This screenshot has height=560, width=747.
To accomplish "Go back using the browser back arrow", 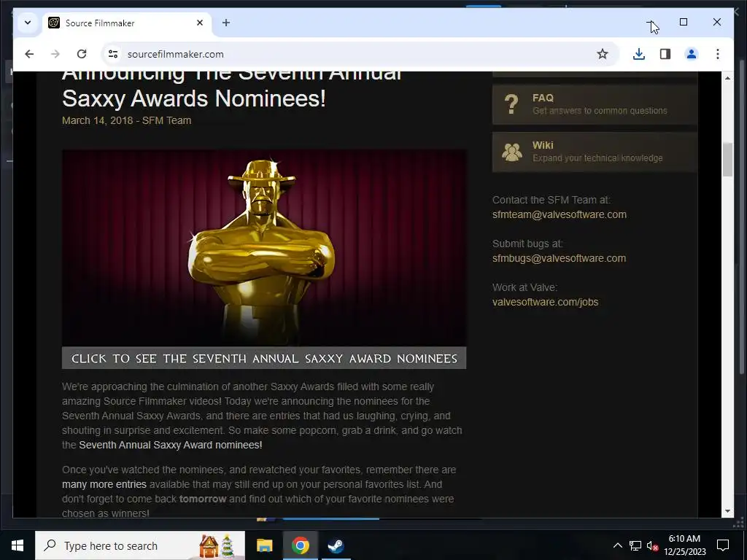I will click(x=29, y=54).
